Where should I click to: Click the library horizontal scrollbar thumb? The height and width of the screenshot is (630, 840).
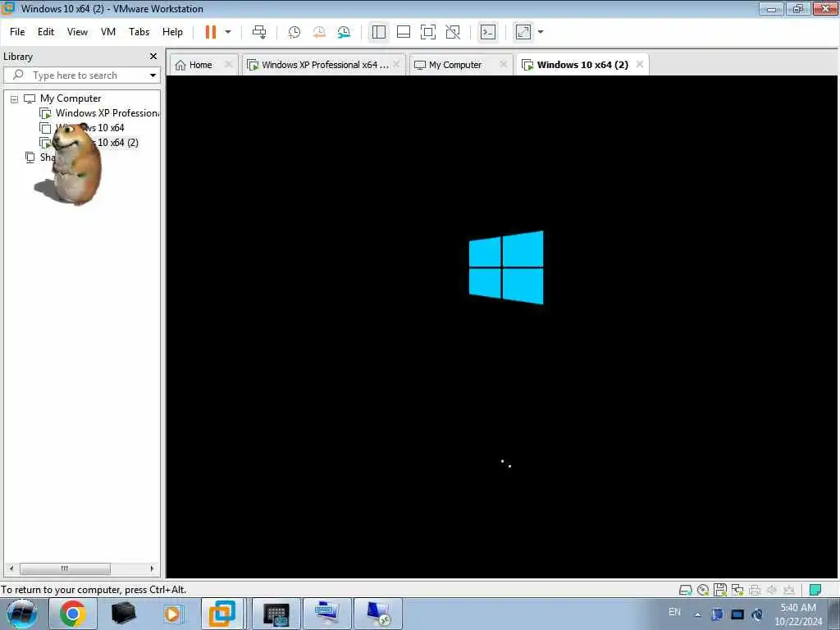pos(65,568)
